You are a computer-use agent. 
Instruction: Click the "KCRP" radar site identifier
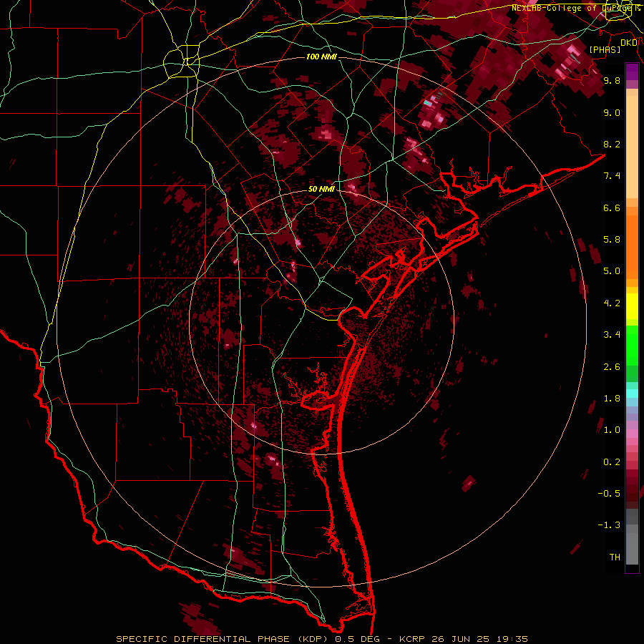click(414, 639)
